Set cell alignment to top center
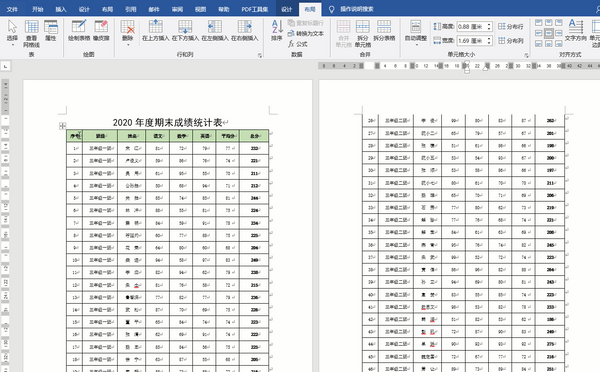 [548, 23]
